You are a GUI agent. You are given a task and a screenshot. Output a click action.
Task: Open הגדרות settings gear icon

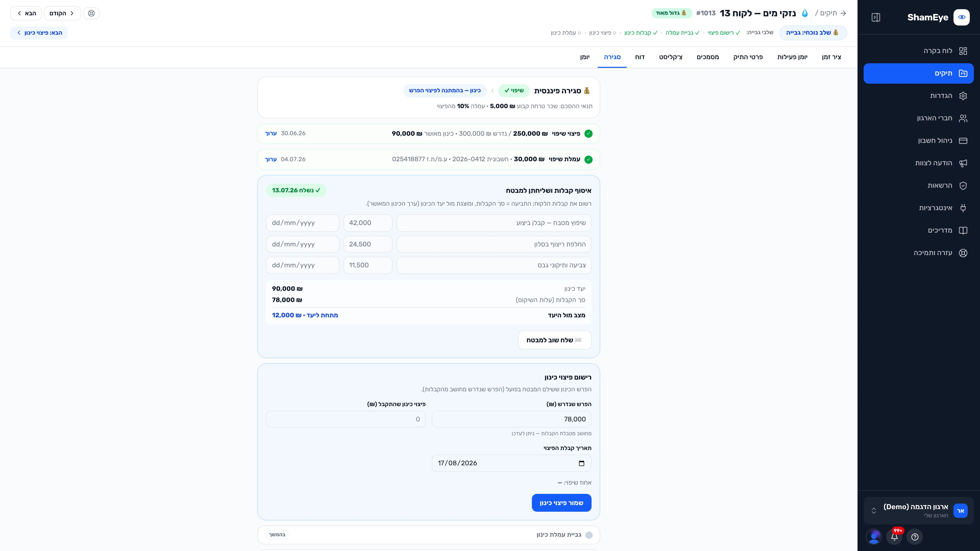point(963,96)
